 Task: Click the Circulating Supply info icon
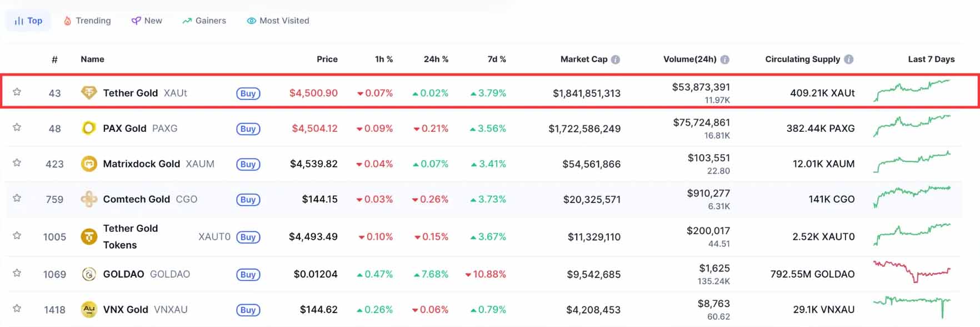pyautogui.click(x=848, y=60)
